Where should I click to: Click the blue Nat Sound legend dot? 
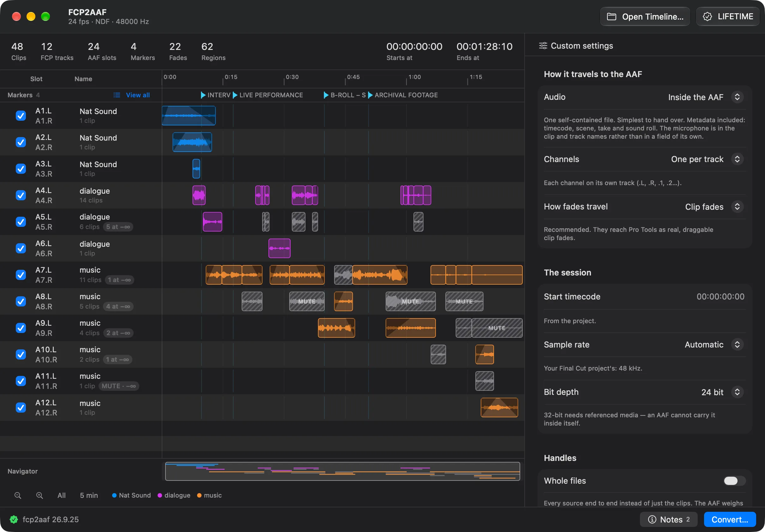tap(114, 495)
